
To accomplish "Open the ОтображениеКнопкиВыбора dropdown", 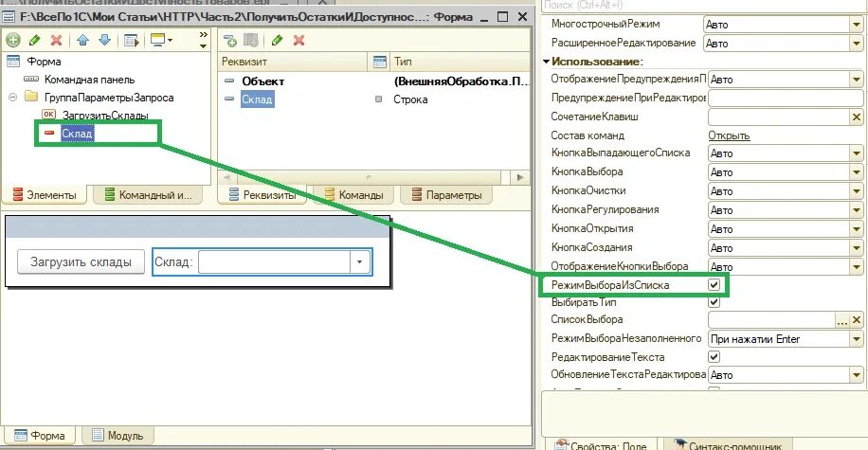I will (x=857, y=267).
